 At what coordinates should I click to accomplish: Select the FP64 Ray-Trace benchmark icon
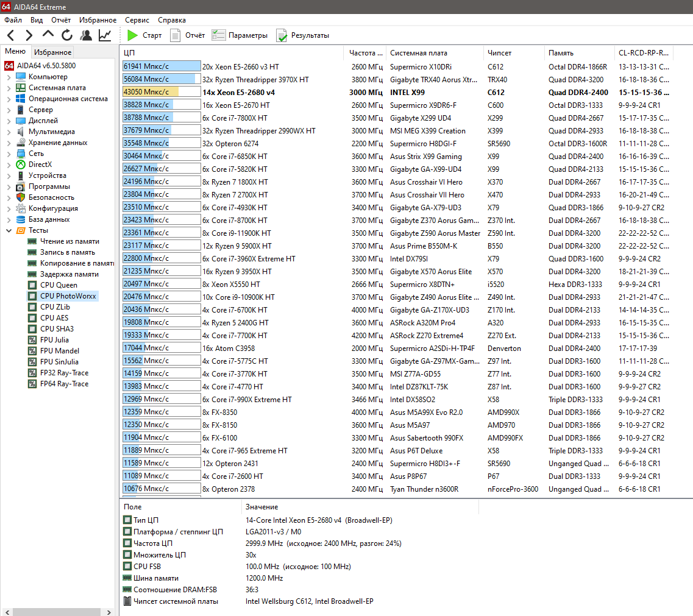pos(32,384)
